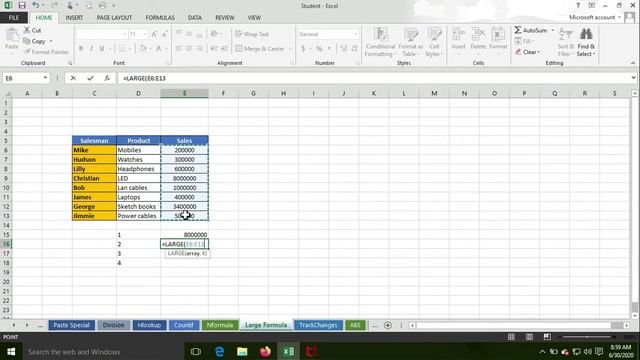640x360 pixels.
Task: Click the Clear eraser command
Action: click(x=527, y=52)
